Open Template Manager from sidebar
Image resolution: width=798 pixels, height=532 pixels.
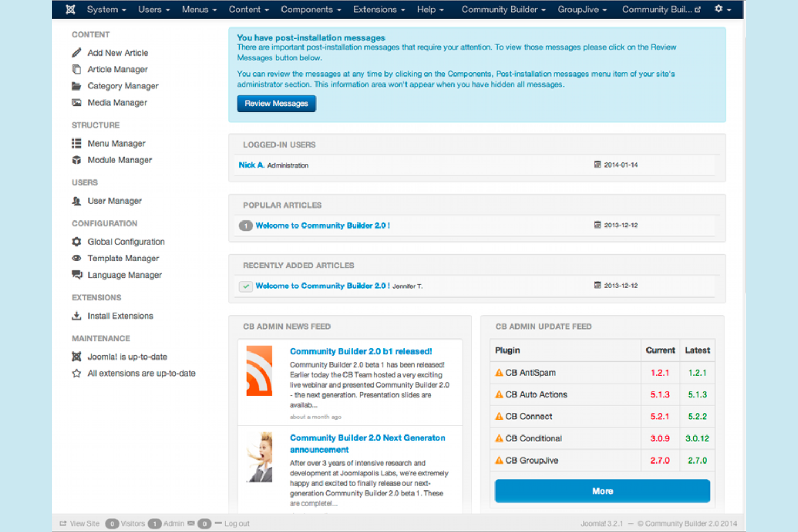coord(123,258)
